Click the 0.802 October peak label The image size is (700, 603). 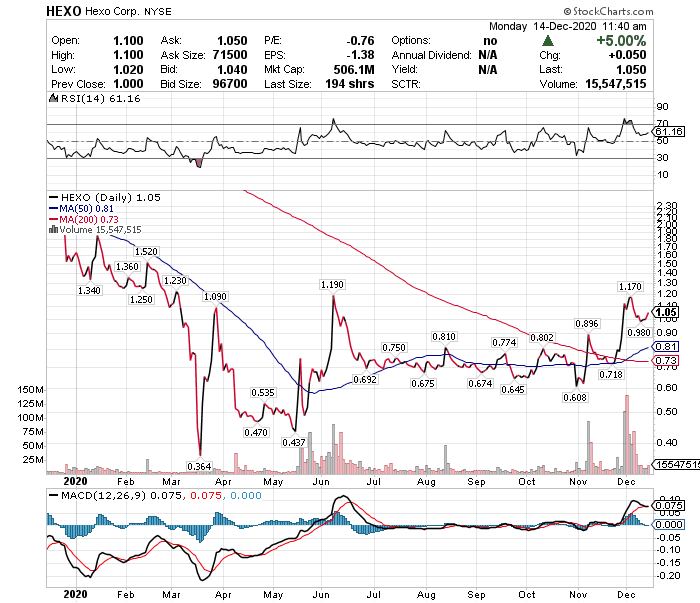tap(542, 338)
